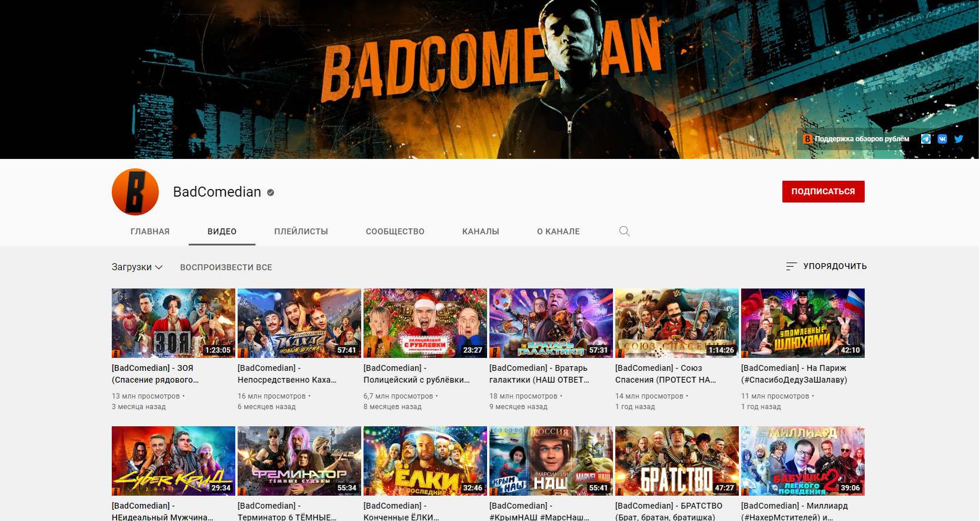Click '14 млн просмотров' view count
Screen dimensions: 980x521
point(649,396)
